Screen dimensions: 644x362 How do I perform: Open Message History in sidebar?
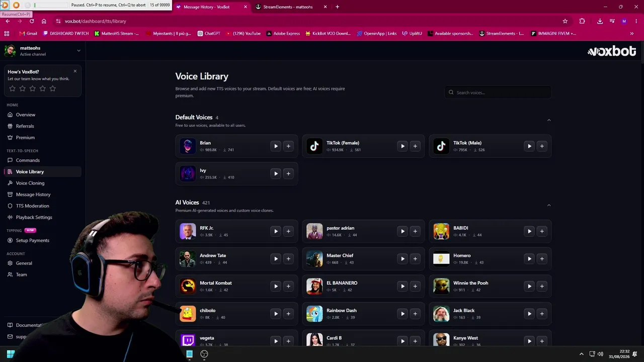[x=43, y=195]
